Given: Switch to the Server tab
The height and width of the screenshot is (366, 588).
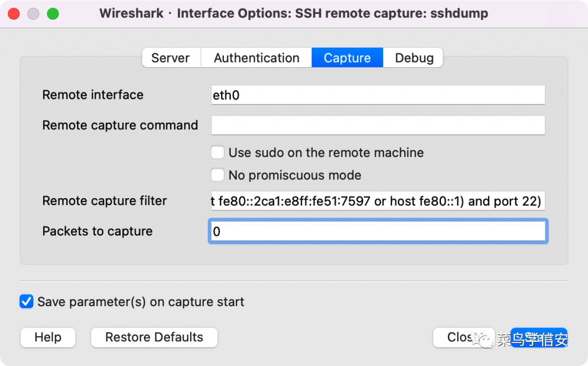Looking at the screenshot, I should tap(171, 58).
